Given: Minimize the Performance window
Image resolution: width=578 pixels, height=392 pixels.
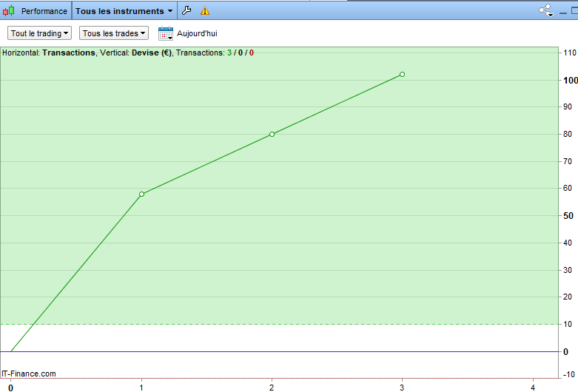Looking at the screenshot, I should [563, 12].
